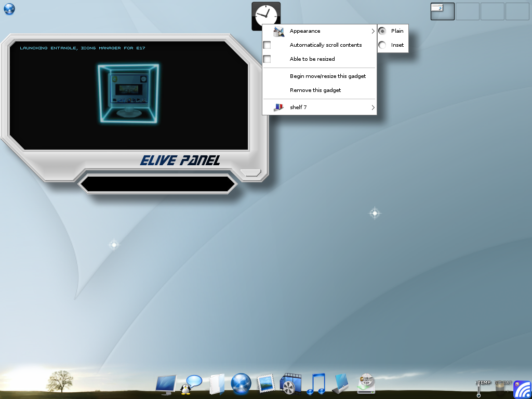The height and width of the screenshot is (399, 532).
Task: Click the ELIVE PANEL title label
Action: pos(180,161)
